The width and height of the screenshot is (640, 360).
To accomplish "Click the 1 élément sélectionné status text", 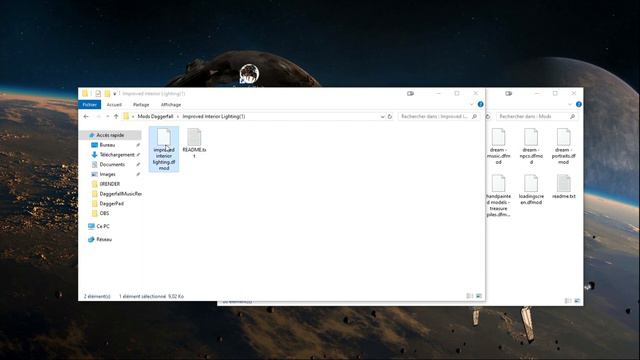I will pyautogui.click(x=151, y=296).
